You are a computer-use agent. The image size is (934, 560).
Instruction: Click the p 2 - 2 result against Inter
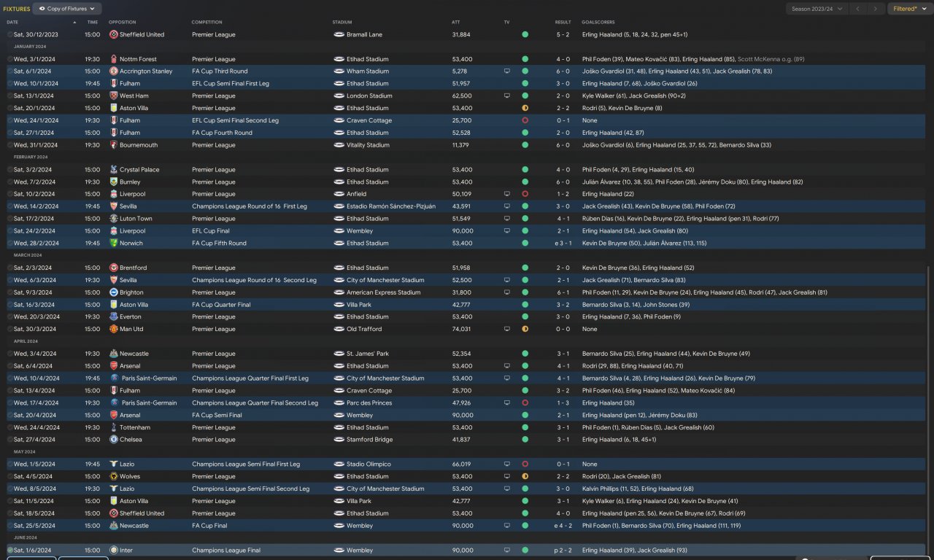562,551
